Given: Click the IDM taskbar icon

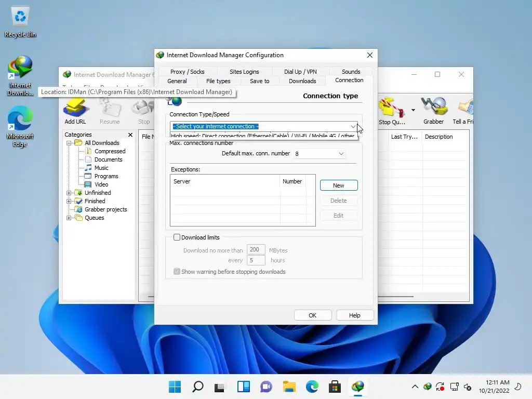Looking at the screenshot, I should [x=357, y=387].
